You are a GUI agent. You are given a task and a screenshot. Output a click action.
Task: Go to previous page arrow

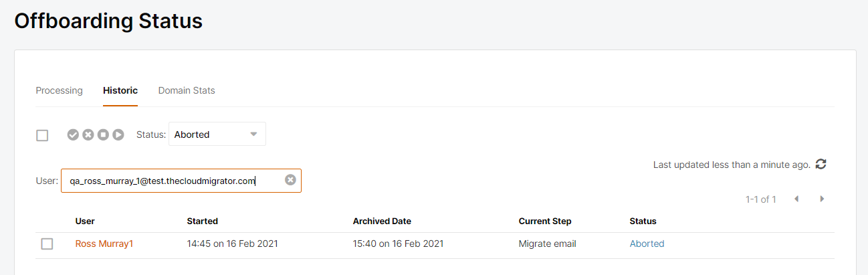pyautogui.click(x=796, y=199)
